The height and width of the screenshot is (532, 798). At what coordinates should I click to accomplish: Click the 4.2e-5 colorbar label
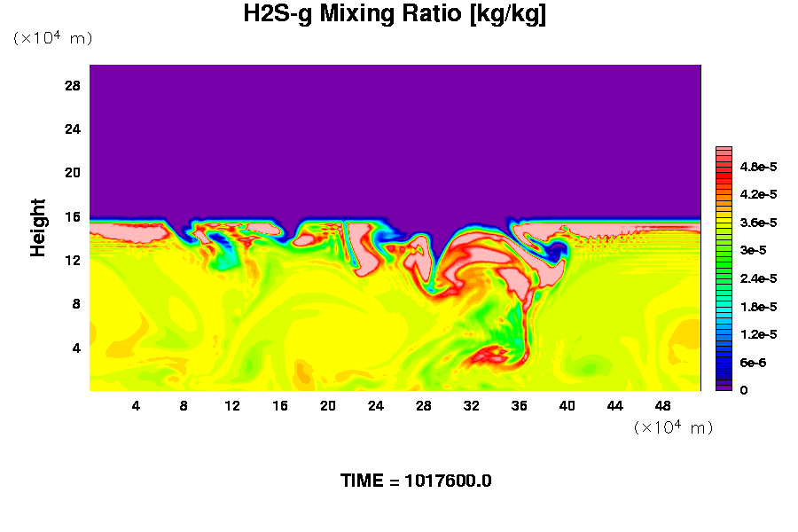click(758, 194)
